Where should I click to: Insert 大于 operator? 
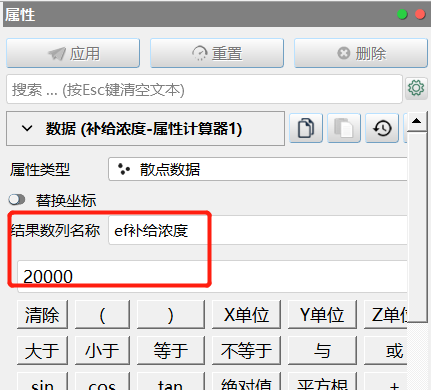[x=42, y=350]
